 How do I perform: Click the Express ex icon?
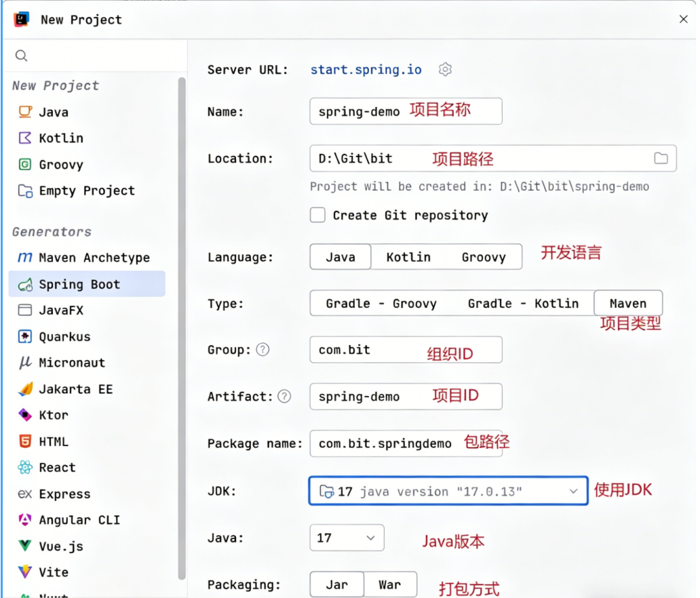(x=25, y=494)
